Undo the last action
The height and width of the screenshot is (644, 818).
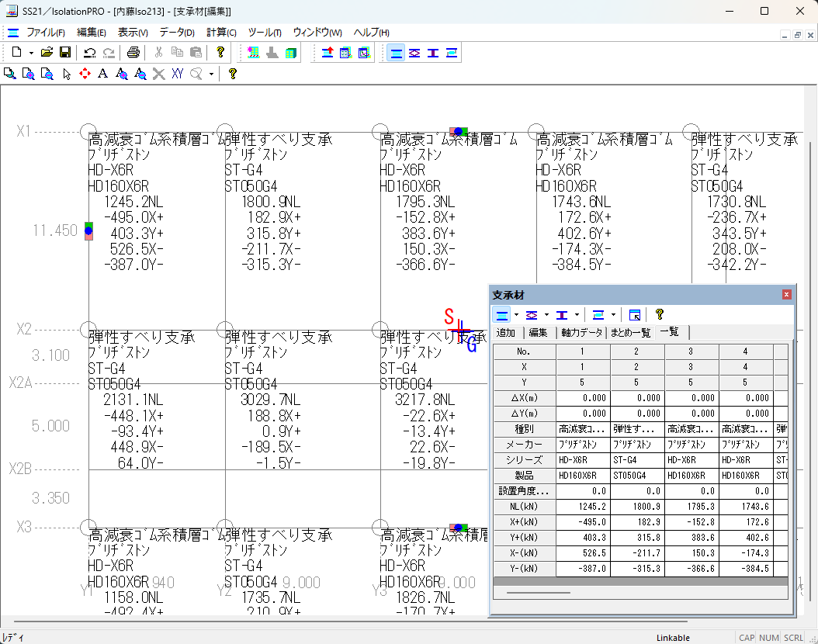pyautogui.click(x=90, y=52)
